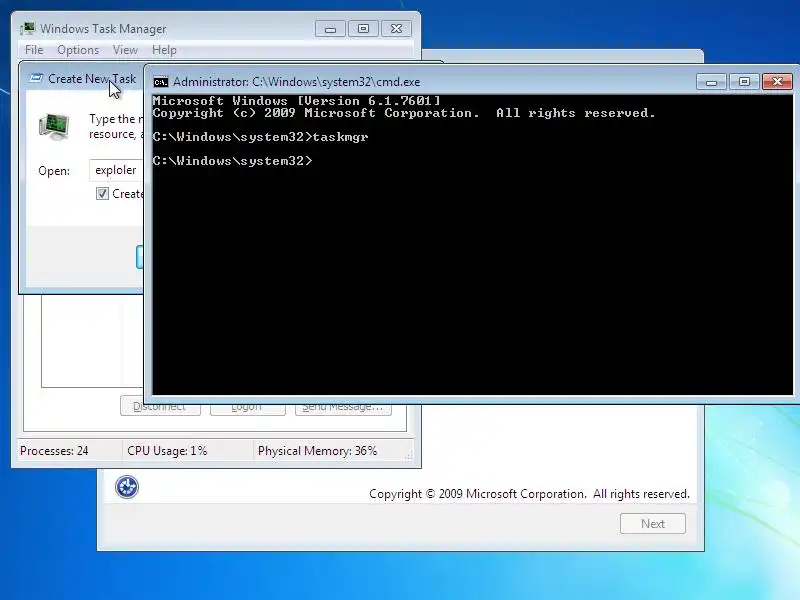Click the 'Processes: 24' status bar text

click(x=54, y=451)
